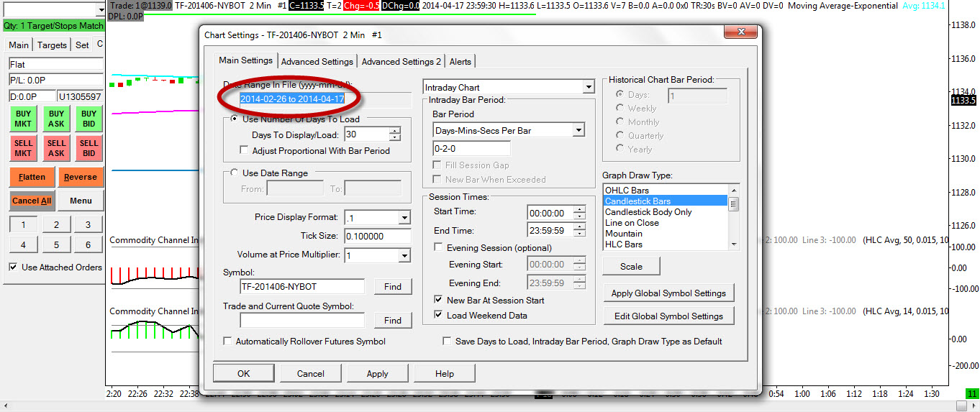
Task: Click the OK button
Action: 243,374
